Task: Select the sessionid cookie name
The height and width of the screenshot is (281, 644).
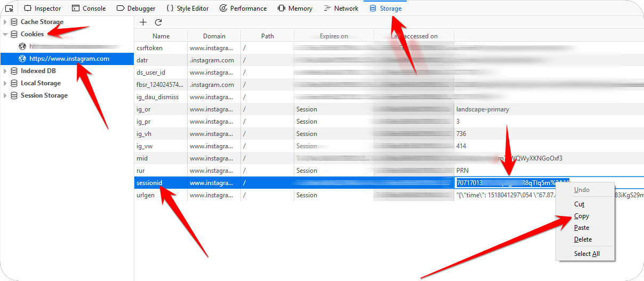Action: click(149, 183)
